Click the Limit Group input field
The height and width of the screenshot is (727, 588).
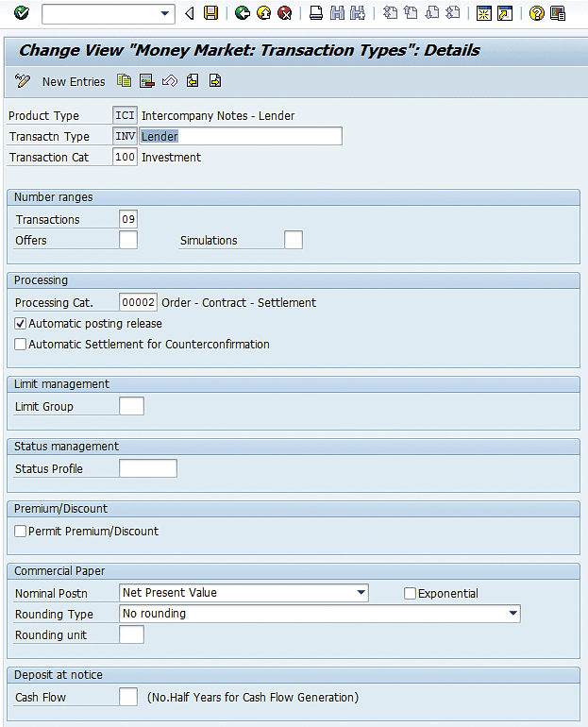132,407
